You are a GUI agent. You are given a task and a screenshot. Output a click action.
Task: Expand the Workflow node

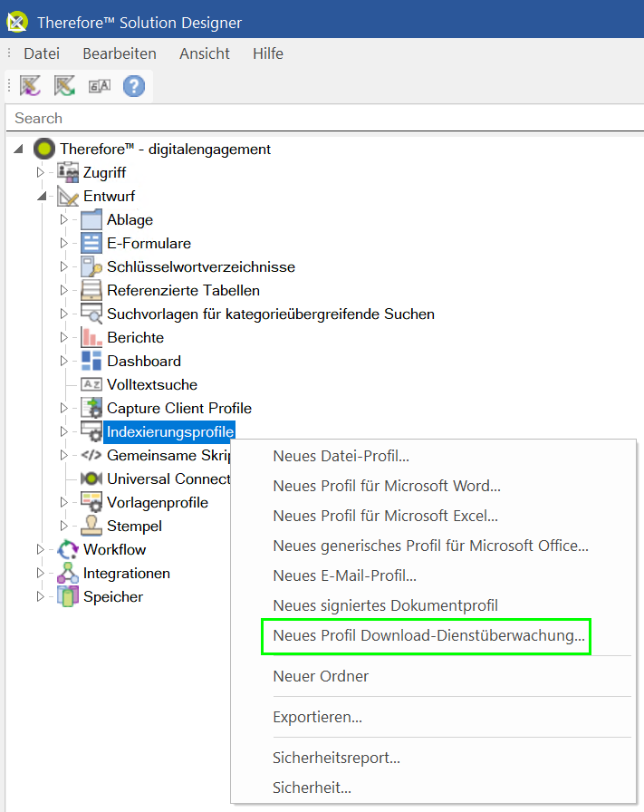click(x=41, y=549)
